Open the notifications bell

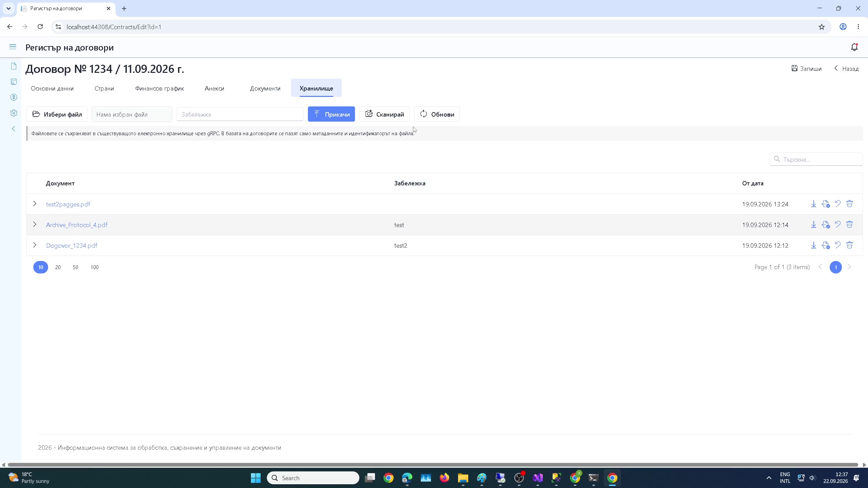coord(854,47)
